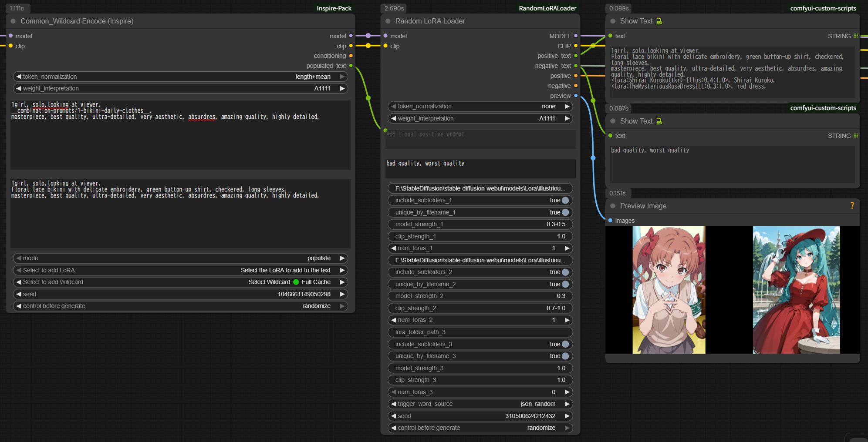Open the trigger_word_source dropdown
The image size is (868, 442).
pos(480,404)
